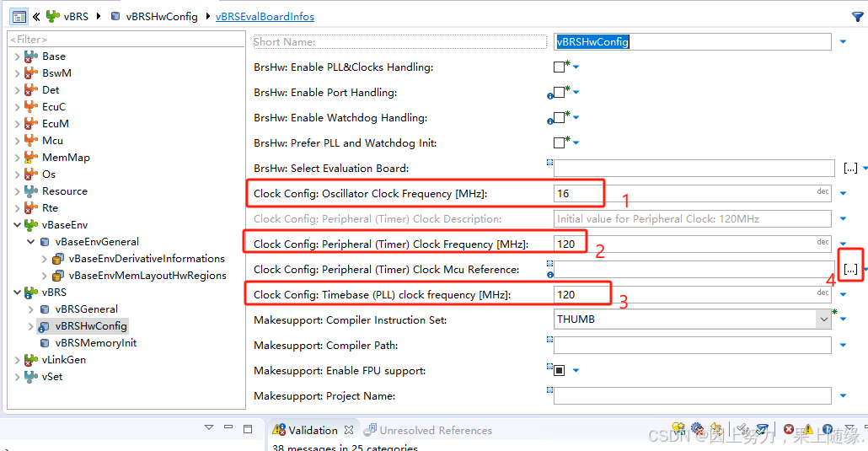Click the vBaseEnvGeneral container icon

click(45, 242)
